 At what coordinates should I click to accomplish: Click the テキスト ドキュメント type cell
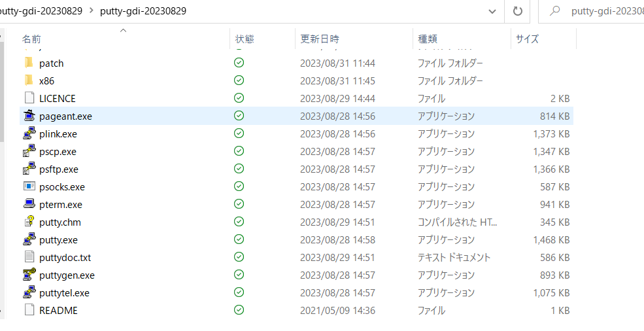pos(454,258)
